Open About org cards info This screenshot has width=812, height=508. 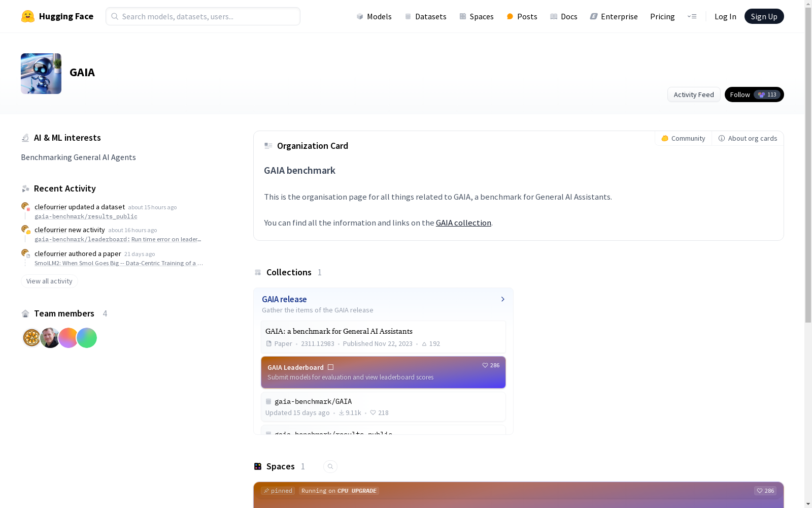pyautogui.click(x=748, y=138)
